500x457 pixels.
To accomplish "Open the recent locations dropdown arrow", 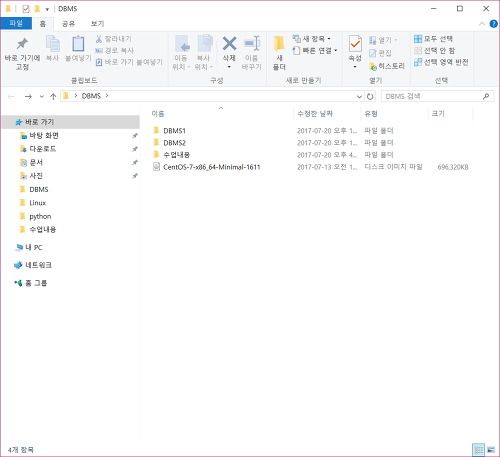I will 42,96.
